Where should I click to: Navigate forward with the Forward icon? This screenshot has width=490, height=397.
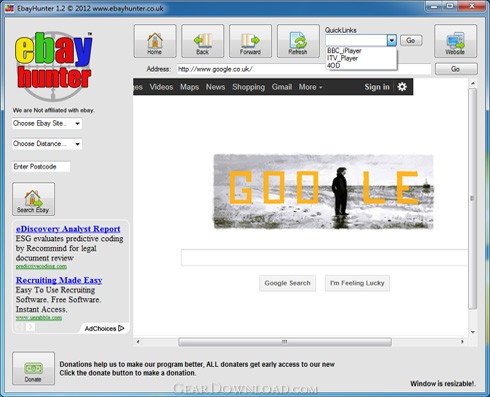(x=250, y=41)
